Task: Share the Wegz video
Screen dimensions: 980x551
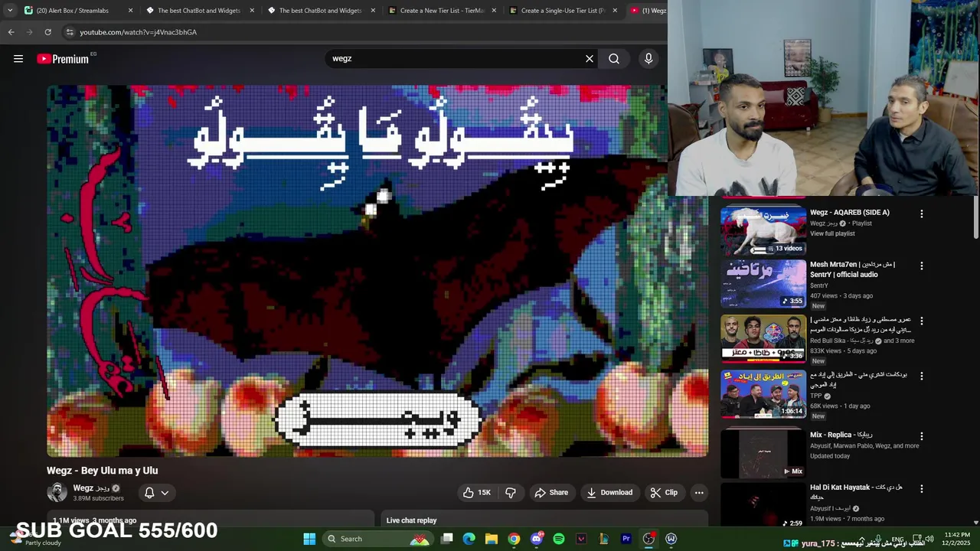Action: click(551, 493)
